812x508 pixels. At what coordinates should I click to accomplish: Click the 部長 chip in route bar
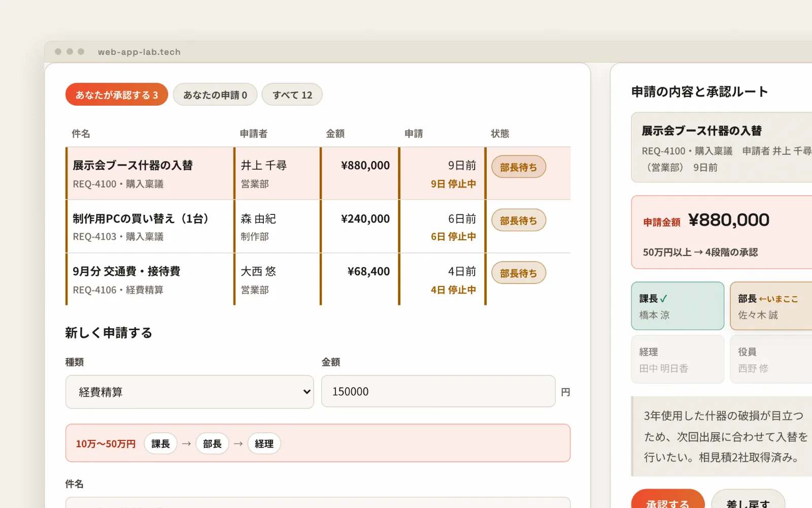click(x=212, y=443)
